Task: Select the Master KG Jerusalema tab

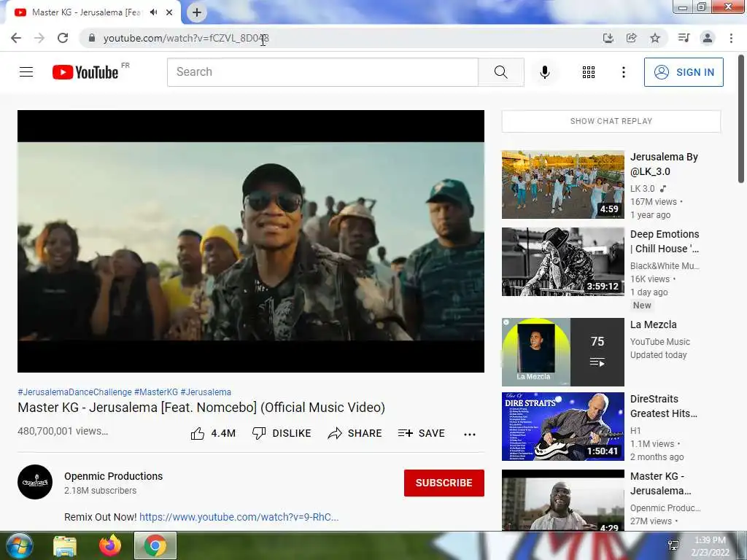Action: 86,12
